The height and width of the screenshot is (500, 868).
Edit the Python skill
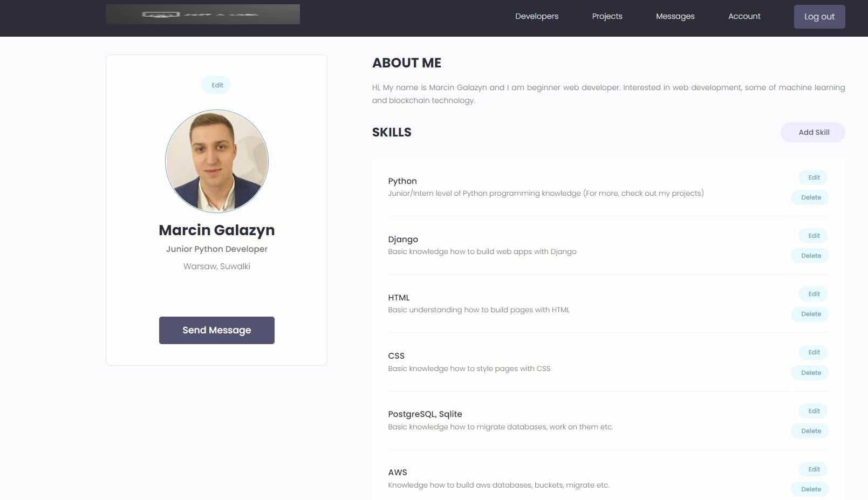[x=812, y=177]
